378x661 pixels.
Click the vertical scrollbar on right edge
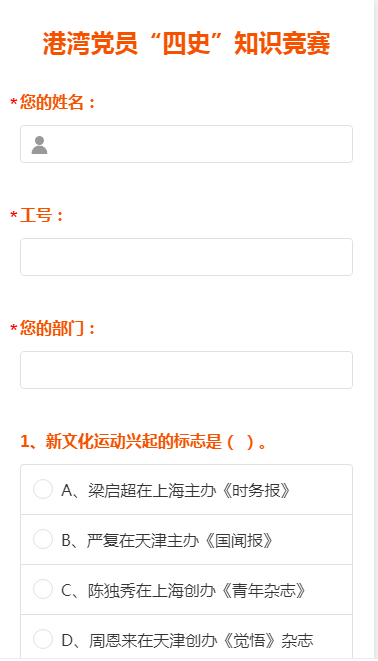point(376,329)
